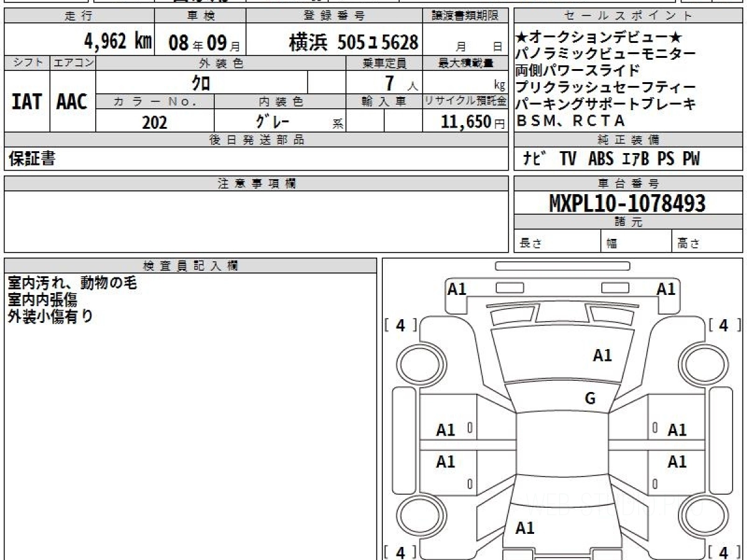Click the mileage value 4,962 km

118,42
